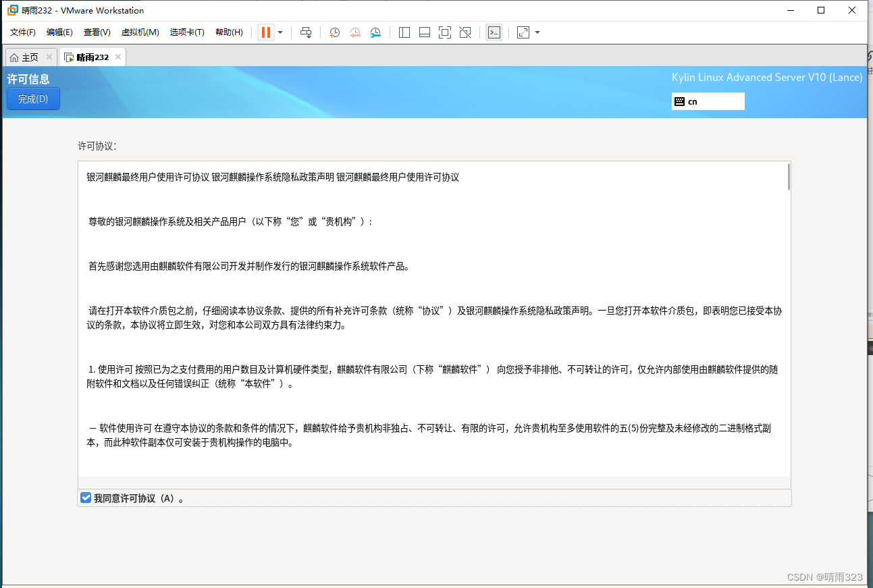Viewport: 873px width, 588px height.
Task: Click the 许可协议: label
Action: pos(97,146)
